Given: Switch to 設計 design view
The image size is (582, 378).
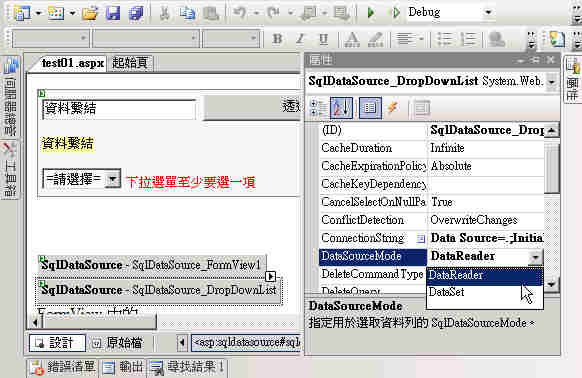Looking at the screenshot, I should [57, 343].
